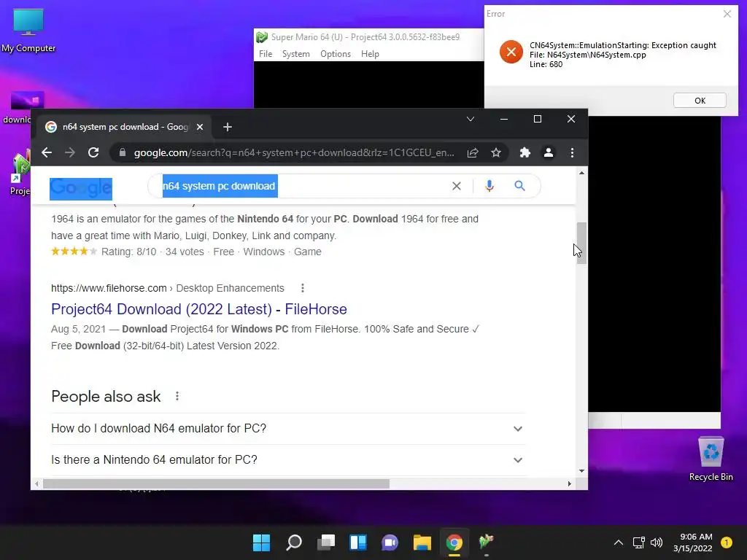This screenshot has width=747, height=560.
Task: Click the Chrome horizontal scrollbar thumb
Action: (x=216, y=484)
